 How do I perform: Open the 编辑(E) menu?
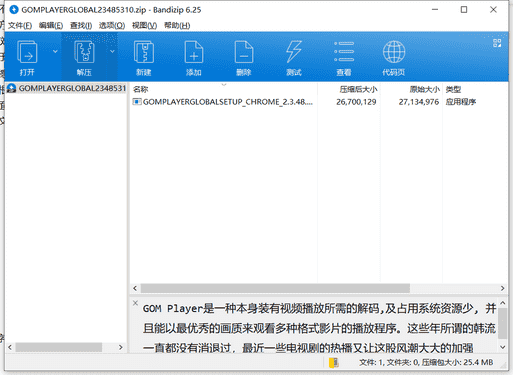pyautogui.click(x=51, y=25)
